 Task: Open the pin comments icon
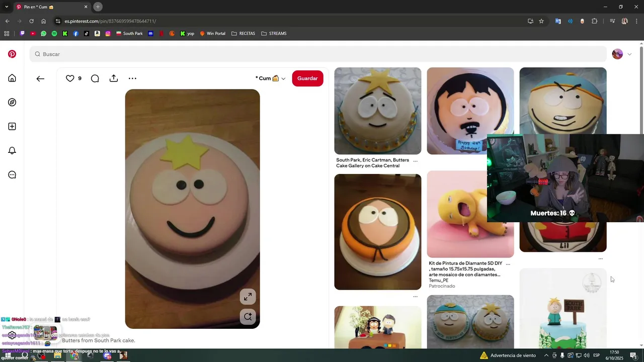click(95, 78)
